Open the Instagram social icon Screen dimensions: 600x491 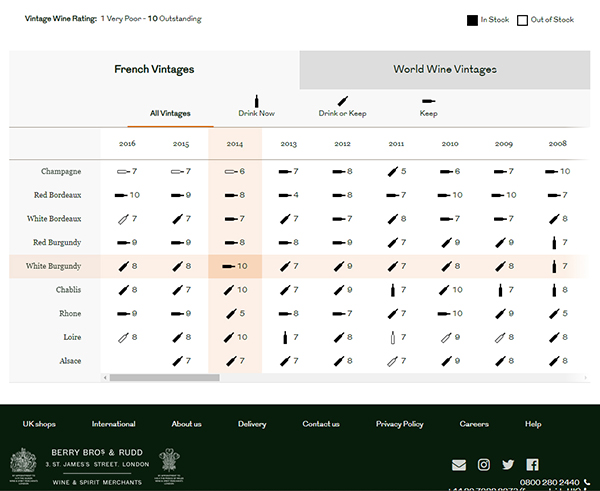(484, 465)
